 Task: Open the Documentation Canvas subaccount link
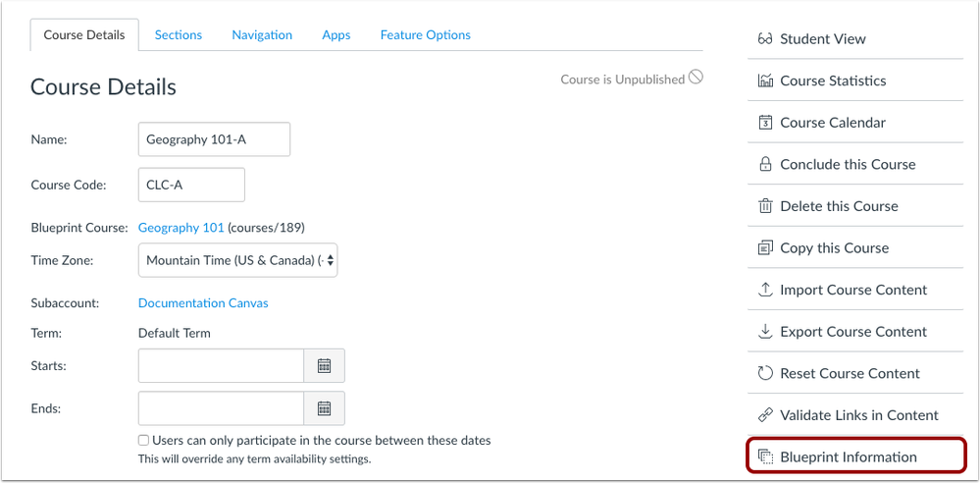pos(203,303)
